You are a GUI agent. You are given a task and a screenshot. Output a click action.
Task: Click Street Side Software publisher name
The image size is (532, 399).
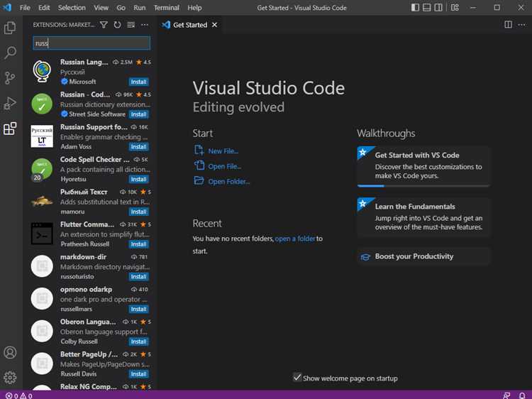tap(97, 114)
